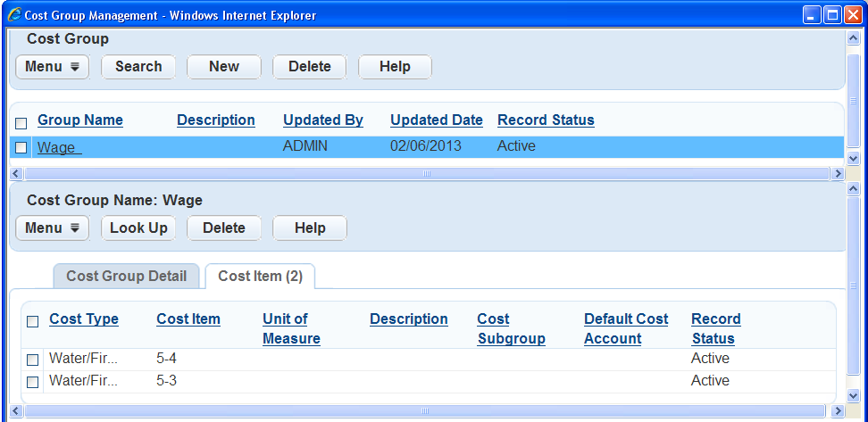Minimize the Cost Group Management window

pos(812,15)
